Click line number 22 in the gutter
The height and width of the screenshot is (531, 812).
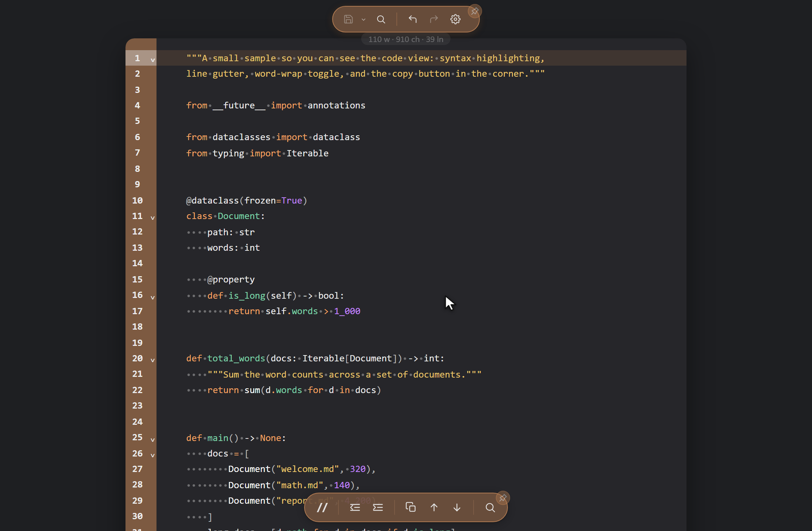[137, 390]
